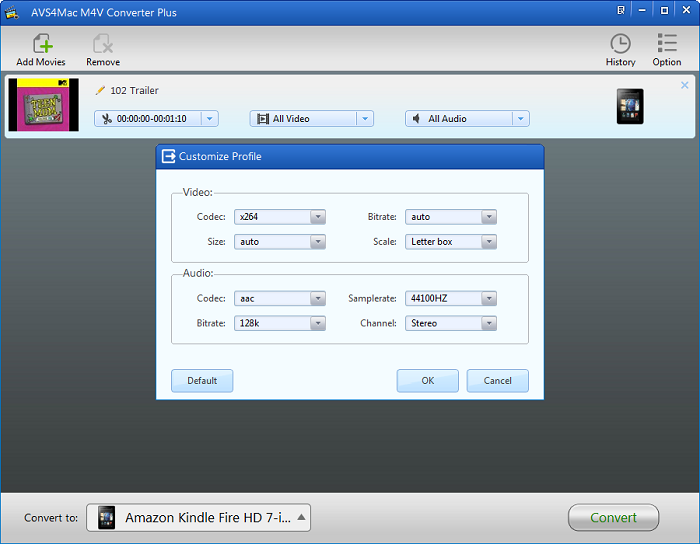Open the video Size auto dropdown
The width and height of the screenshot is (700, 544).
(x=280, y=242)
